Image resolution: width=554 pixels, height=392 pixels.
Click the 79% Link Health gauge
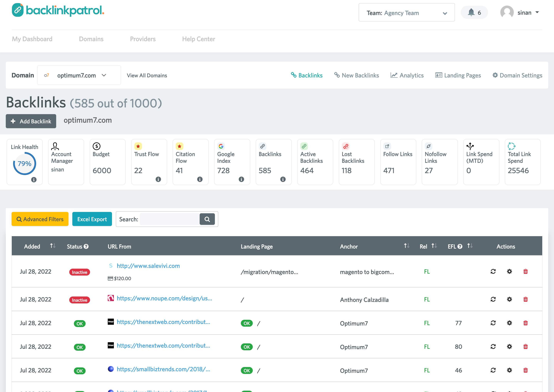(x=24, y=164)
